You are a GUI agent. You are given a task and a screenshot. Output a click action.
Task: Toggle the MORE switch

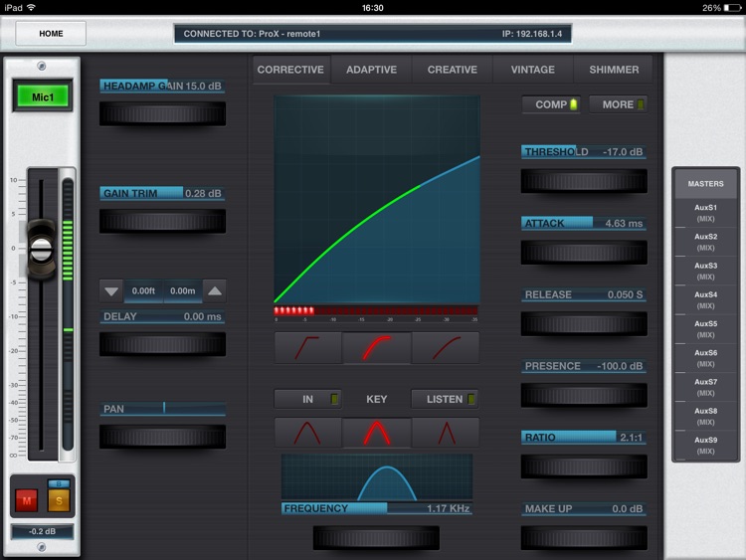point(618,104)
